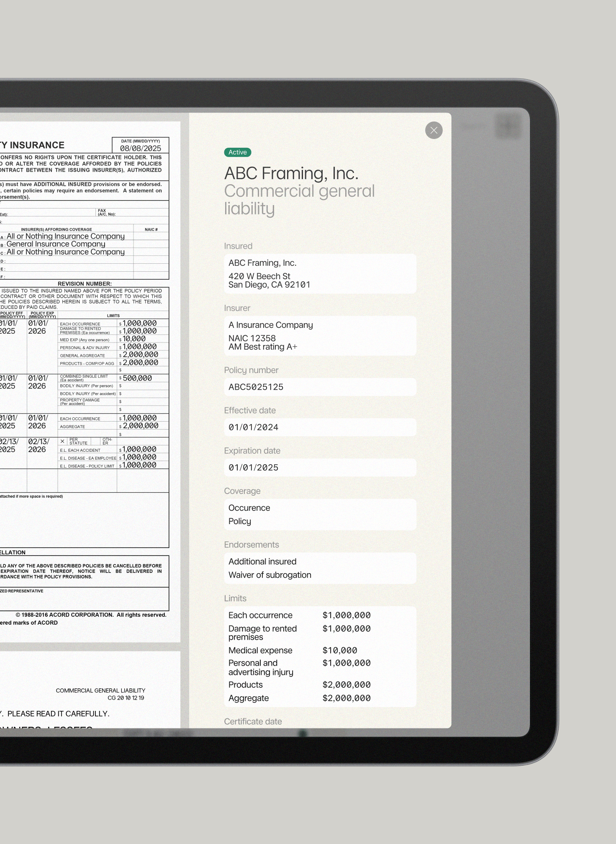Select the Expiration date field 01/01/2025
The image size is (616, 844).
320,467
